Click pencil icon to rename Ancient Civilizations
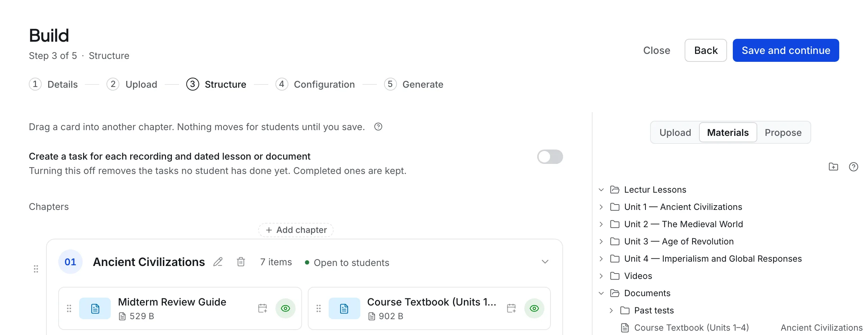The height and width of the screenshot is (335, 868). 218,262
